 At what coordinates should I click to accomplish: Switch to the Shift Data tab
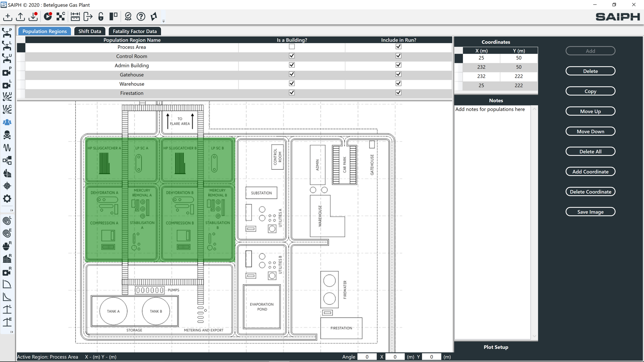tap(89, 31)
